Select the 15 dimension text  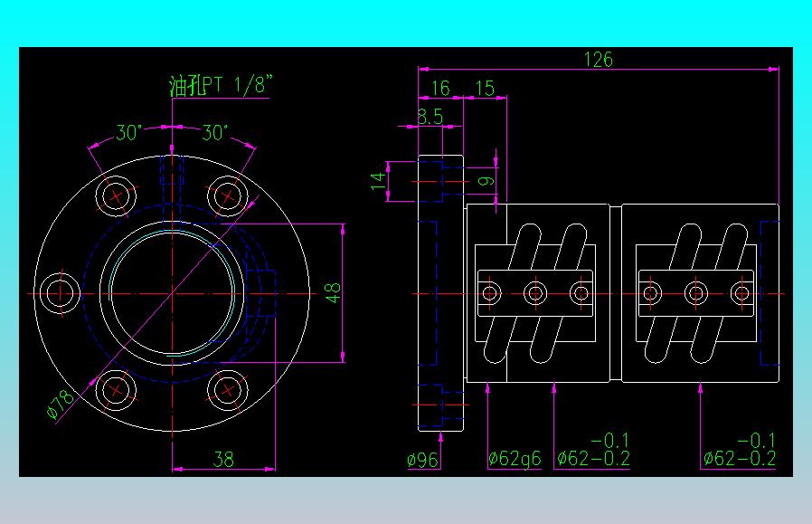485,88
